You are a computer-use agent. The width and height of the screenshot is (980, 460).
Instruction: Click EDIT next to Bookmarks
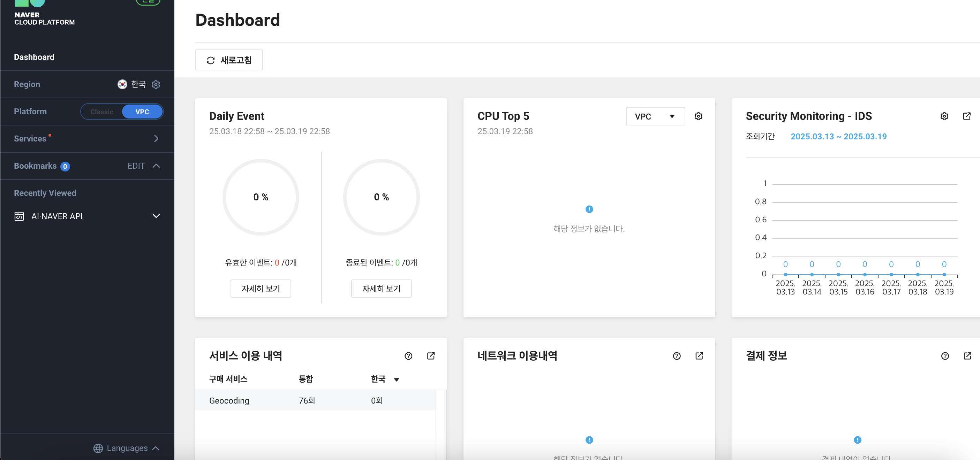[136, 166]
